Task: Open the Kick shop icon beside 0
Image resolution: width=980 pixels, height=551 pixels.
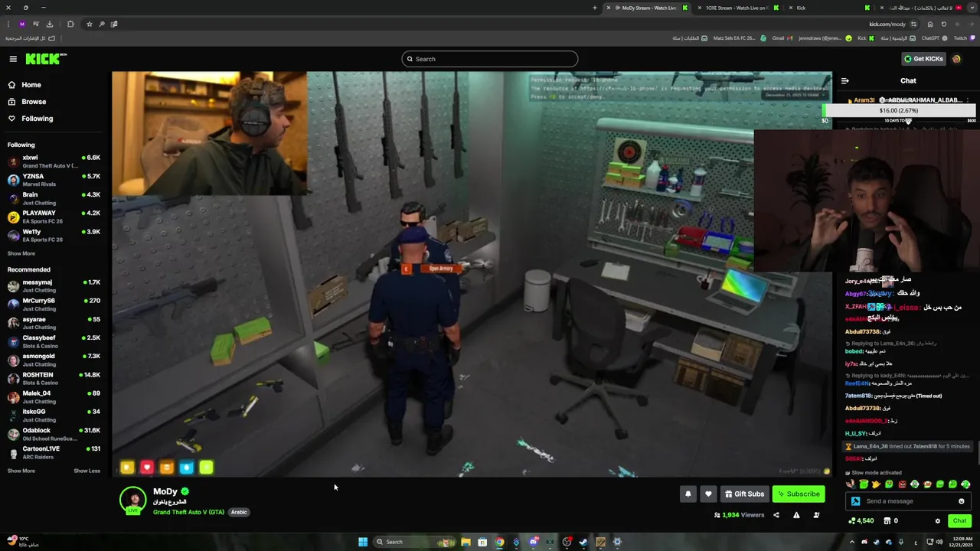Action: [x=887, y=521]
